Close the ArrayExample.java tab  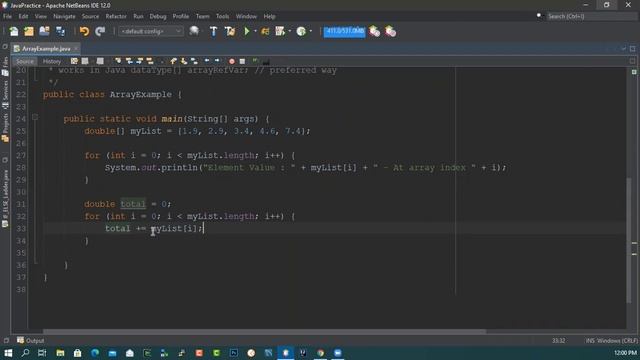pyautogui.click(x=76, y=49)
